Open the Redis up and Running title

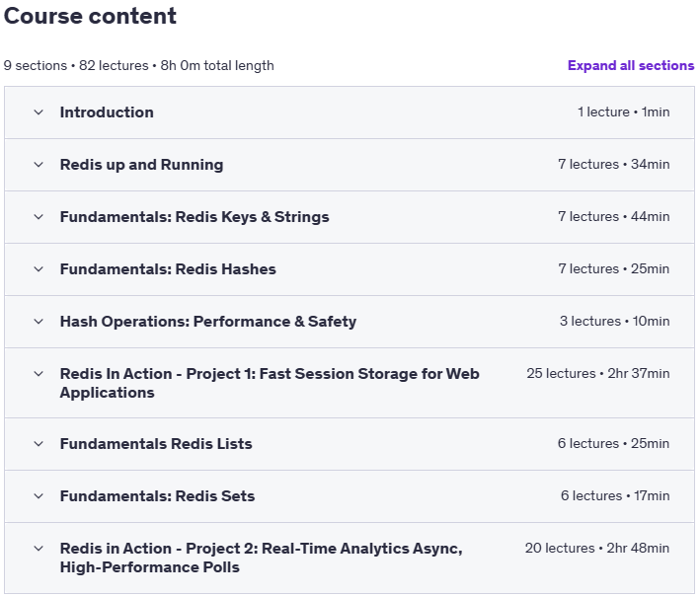(x=141, y=165)
